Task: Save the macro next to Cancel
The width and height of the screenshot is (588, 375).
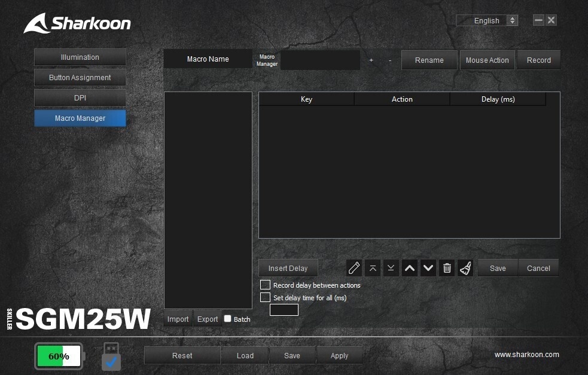Action: pos(498,268)
